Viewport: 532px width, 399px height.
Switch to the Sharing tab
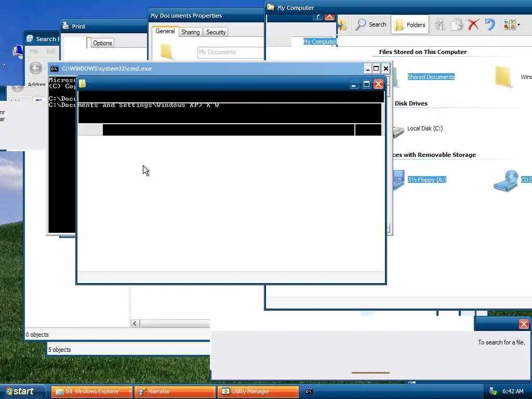190,32
